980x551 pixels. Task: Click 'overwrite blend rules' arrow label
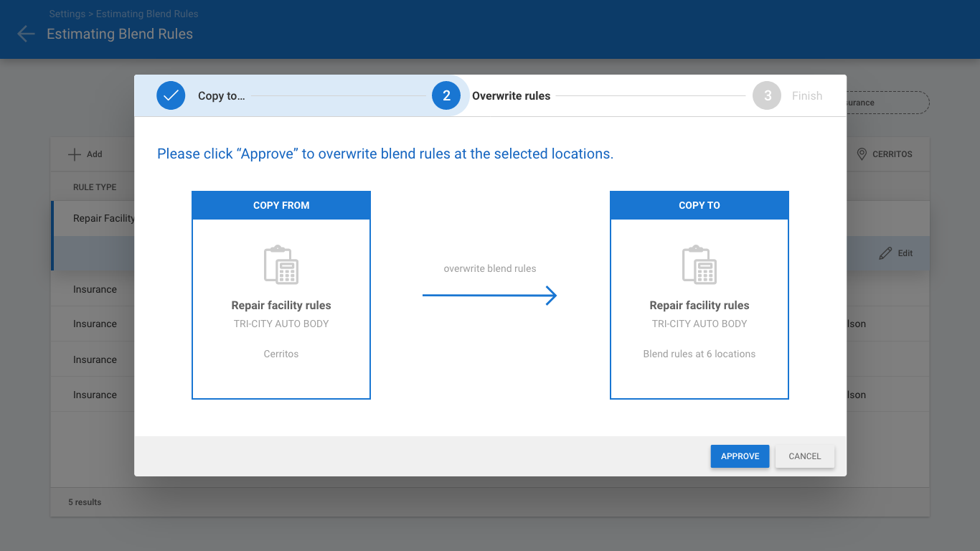pyautogui.click(x=490, y=268)
